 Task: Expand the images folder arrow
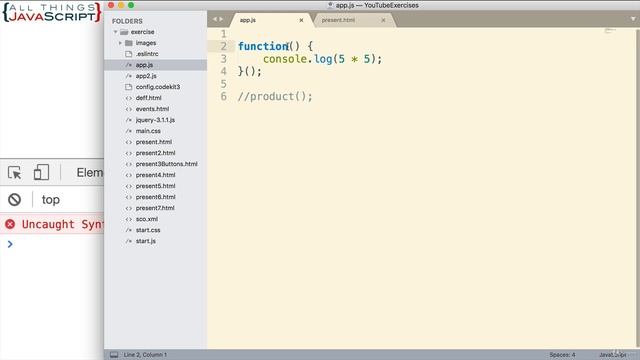[x=120, y=43]
